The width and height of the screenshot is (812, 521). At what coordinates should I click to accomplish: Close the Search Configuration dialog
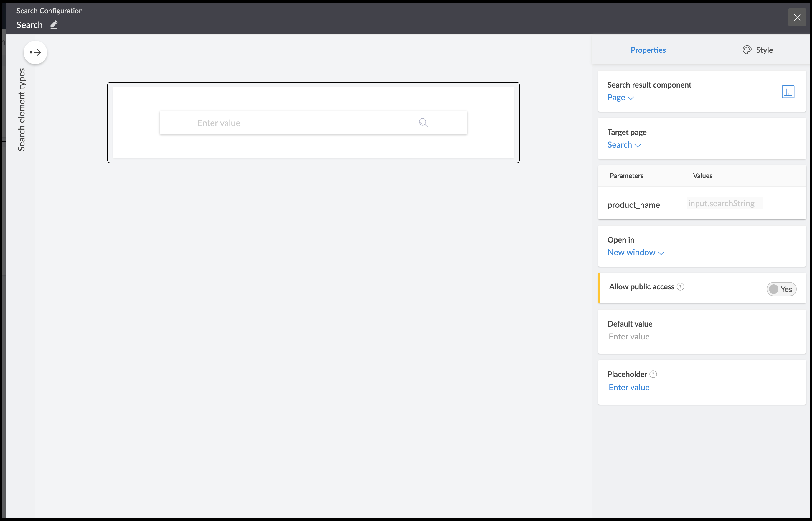pyautogui.click(x=797, y=18)
